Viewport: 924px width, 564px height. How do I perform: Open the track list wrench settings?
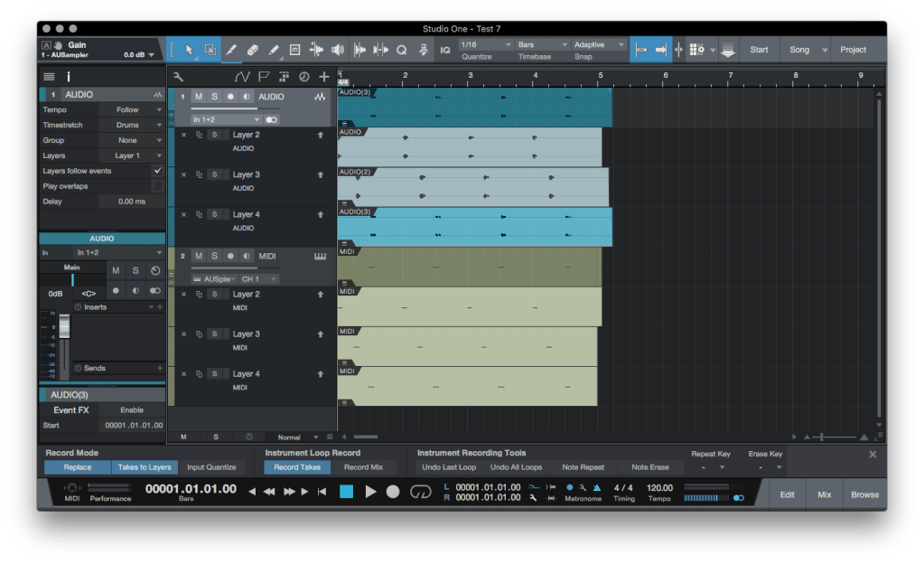(x=179, y=78)
